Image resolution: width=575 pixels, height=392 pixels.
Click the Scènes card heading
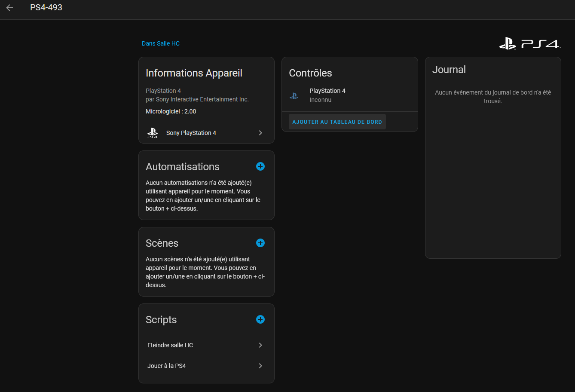coord(162,243)
